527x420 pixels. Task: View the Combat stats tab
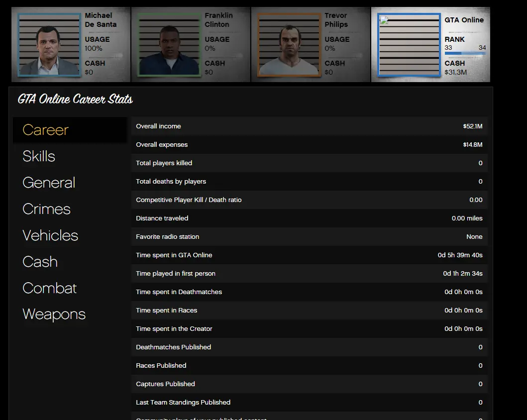coord(50,288)
